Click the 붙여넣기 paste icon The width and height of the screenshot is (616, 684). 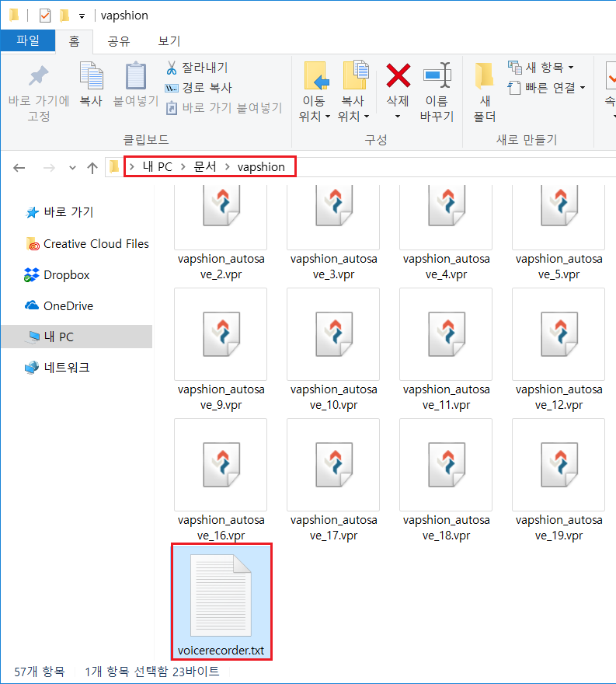(x=136, y=76)
